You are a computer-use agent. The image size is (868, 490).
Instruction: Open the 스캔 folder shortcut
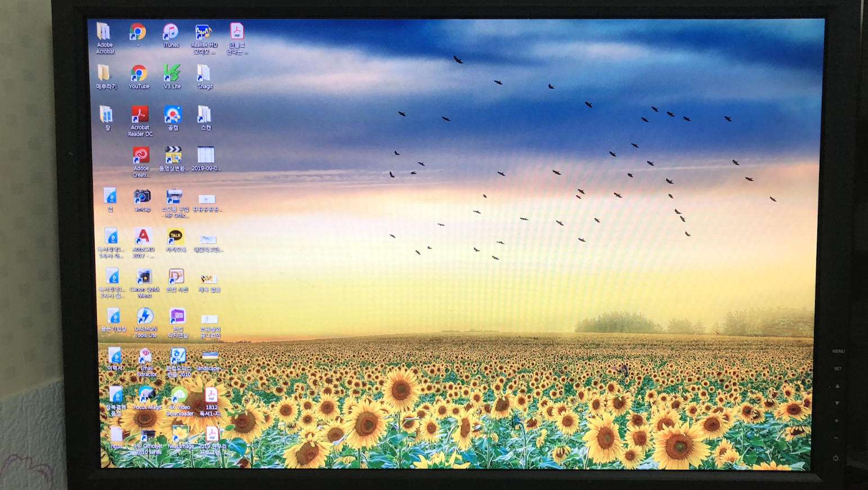click(x=205, y=118)
